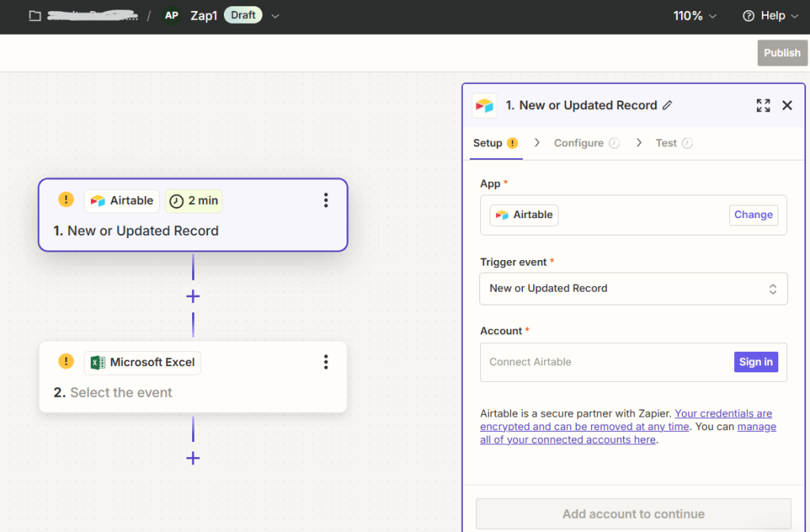This screenshot has width=810, height=532.
Task: Click the Draft status badge
Action: pyautogui.click(x=243, y=15)
